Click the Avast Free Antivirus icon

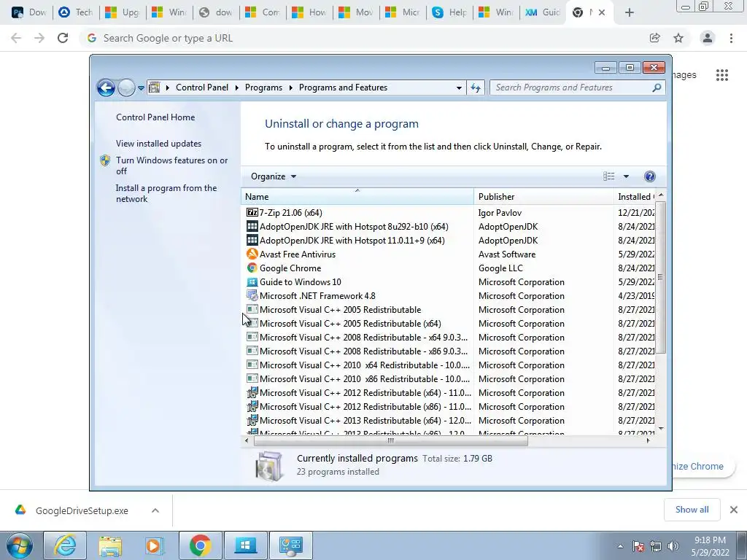pos(252,254)
